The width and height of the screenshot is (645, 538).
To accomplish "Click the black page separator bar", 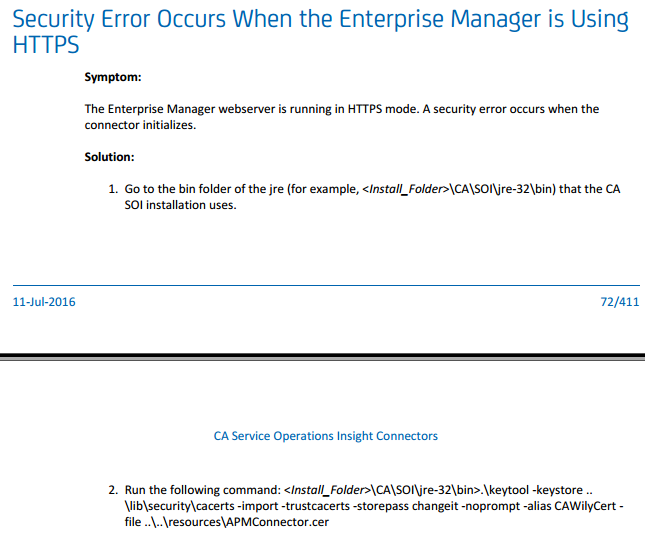I will coord(322,356).
